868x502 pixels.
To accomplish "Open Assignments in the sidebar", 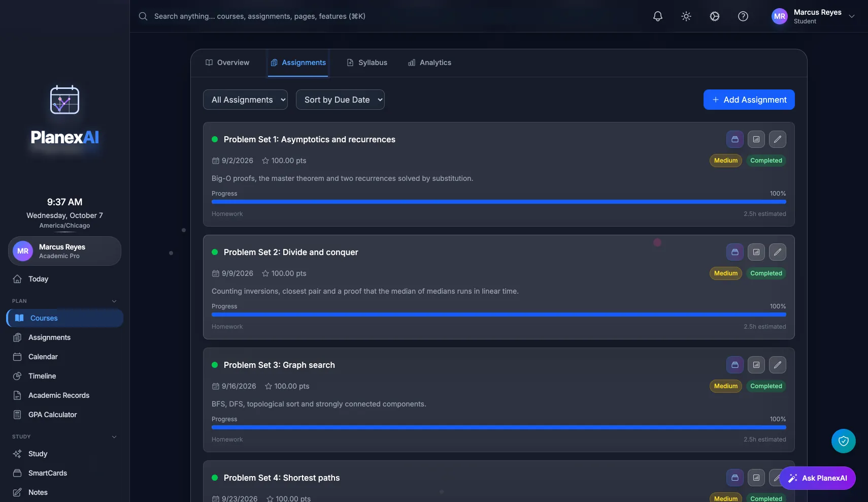I will click(64, 337).
